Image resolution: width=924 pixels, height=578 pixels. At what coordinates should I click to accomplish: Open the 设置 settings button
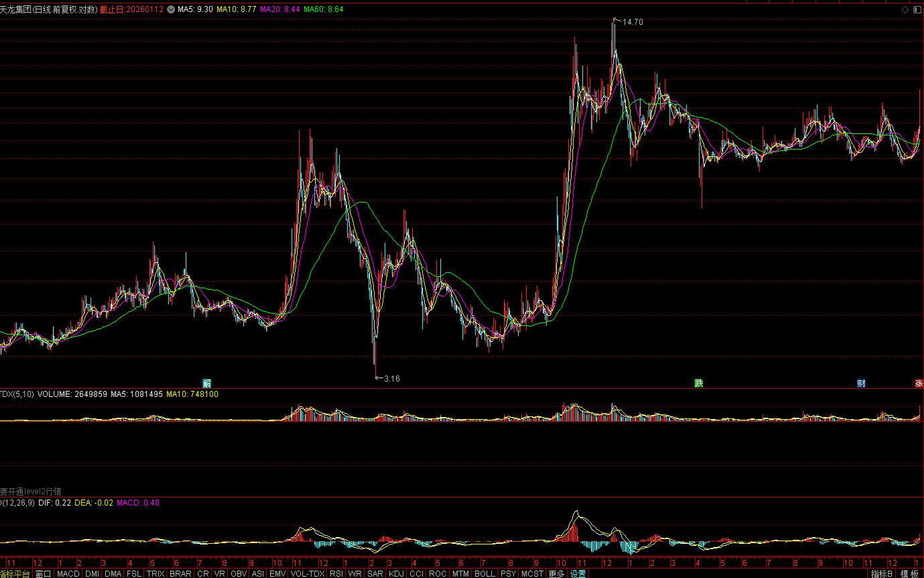[578, 573]
